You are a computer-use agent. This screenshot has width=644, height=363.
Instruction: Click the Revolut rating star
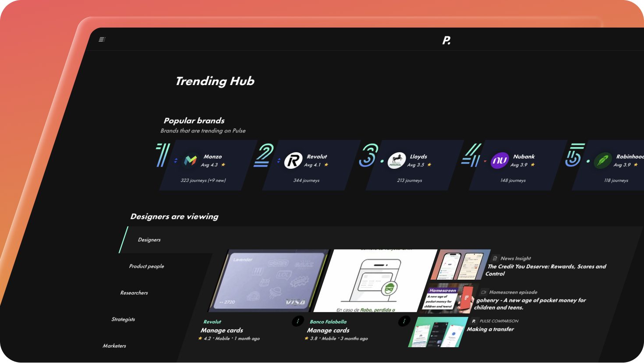pos(326,165)
